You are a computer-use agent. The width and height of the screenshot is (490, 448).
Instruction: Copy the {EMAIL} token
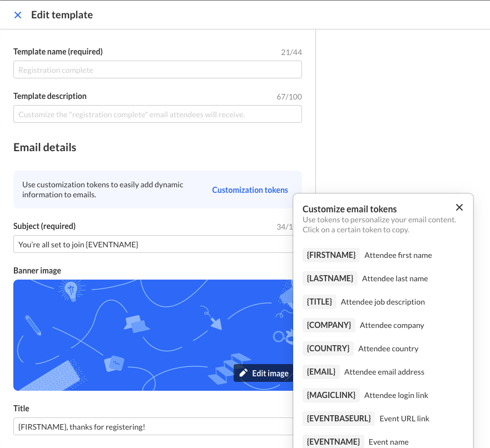pos(321,372)
